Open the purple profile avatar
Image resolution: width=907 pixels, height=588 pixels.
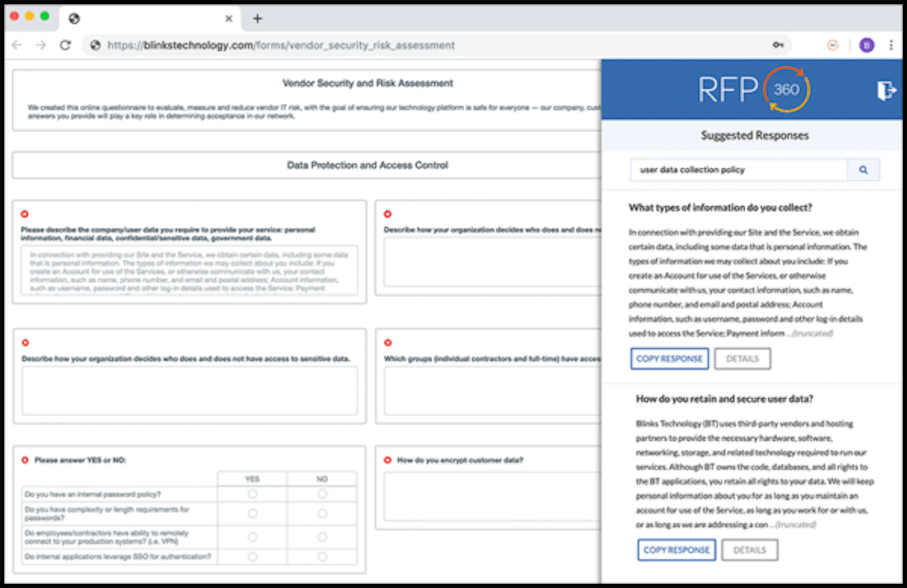click(867, 45)
